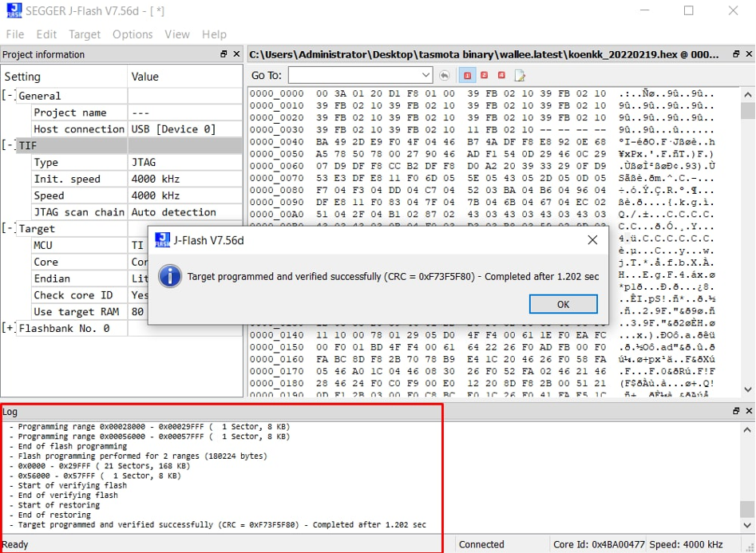Open the File menu
The image size is (756, 553).
pos(15,34)
